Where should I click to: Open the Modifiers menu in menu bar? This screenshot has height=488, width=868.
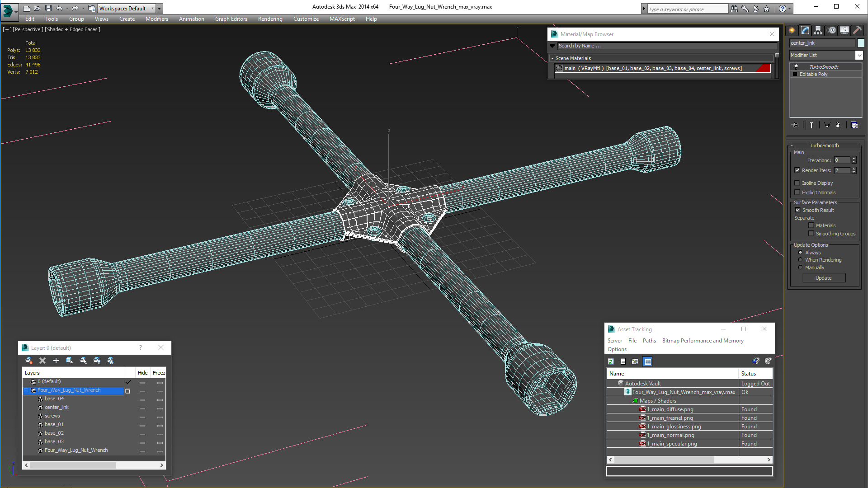click(x=156, y=19)
